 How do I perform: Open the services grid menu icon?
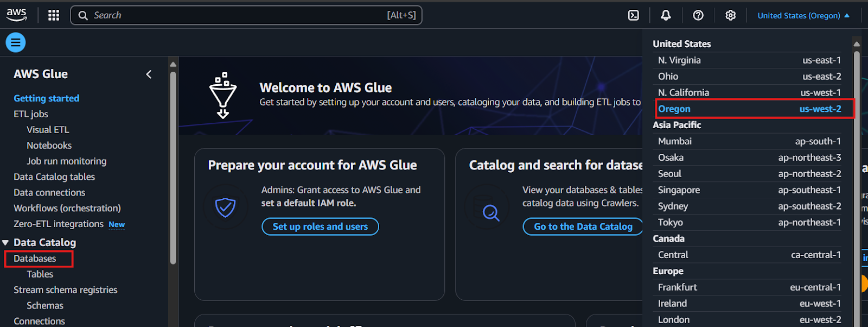[54, 15]
